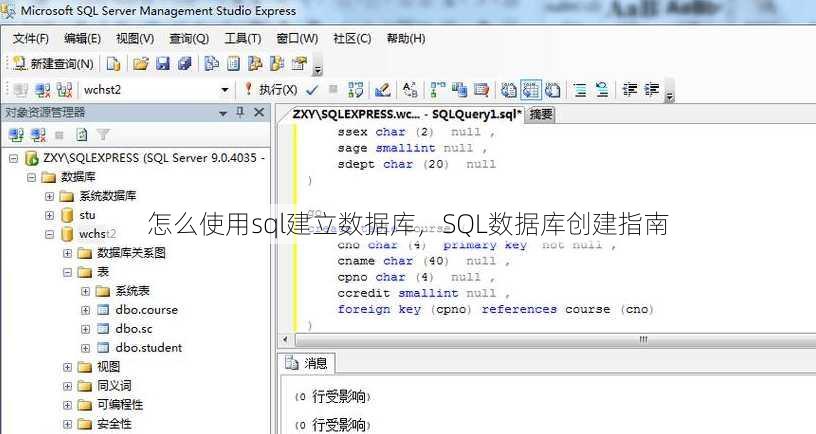Click the decrease indent icon
The image size is (816, 434).
pyautogui.click(x=630, y=90)
